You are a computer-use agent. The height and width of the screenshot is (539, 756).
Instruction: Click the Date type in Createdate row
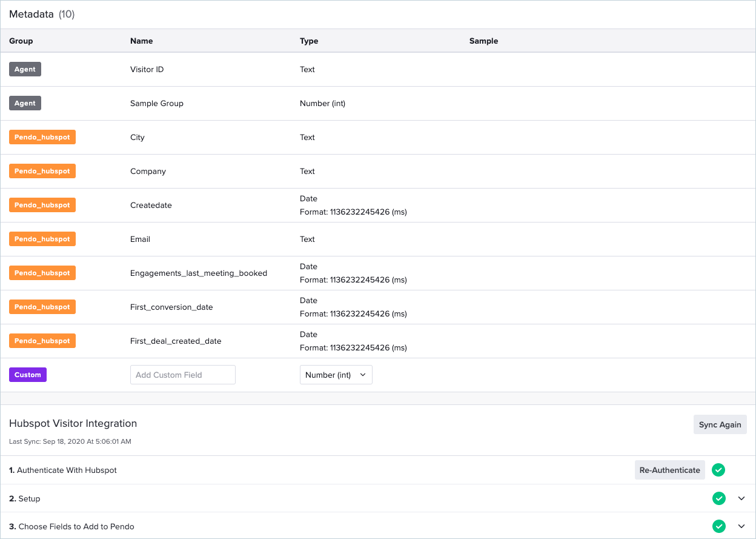(308, 198)
